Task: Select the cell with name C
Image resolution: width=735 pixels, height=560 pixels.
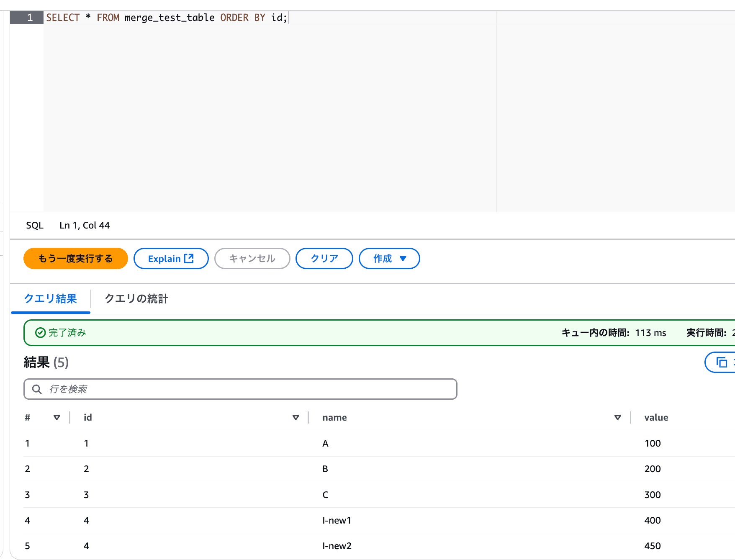Action: pyautogui.click(x=325, y=495)
